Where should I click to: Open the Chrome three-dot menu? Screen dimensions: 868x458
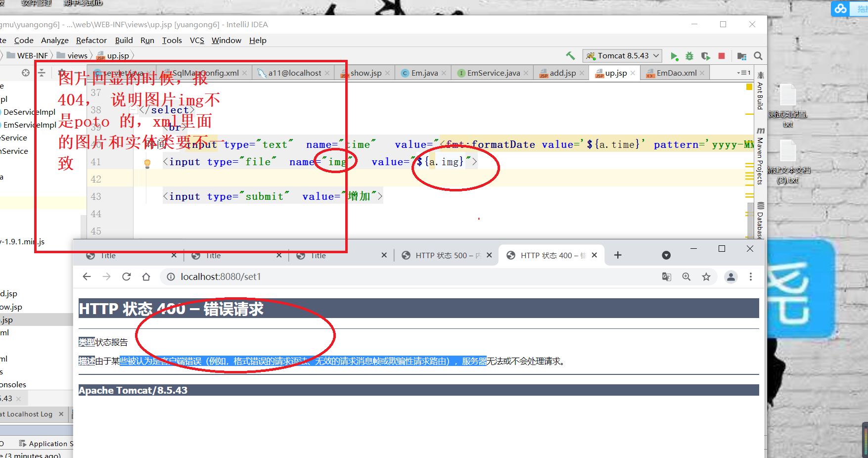coord(751,277)
